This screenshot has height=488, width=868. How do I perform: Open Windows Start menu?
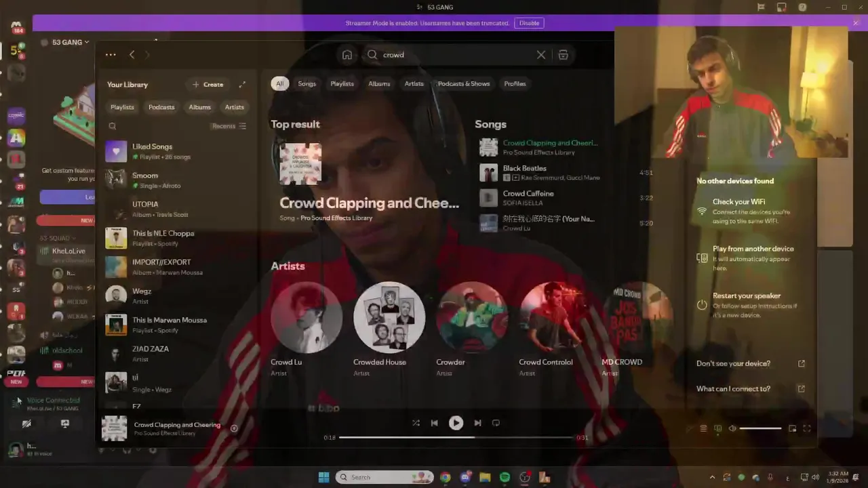(x=323, y=477)
